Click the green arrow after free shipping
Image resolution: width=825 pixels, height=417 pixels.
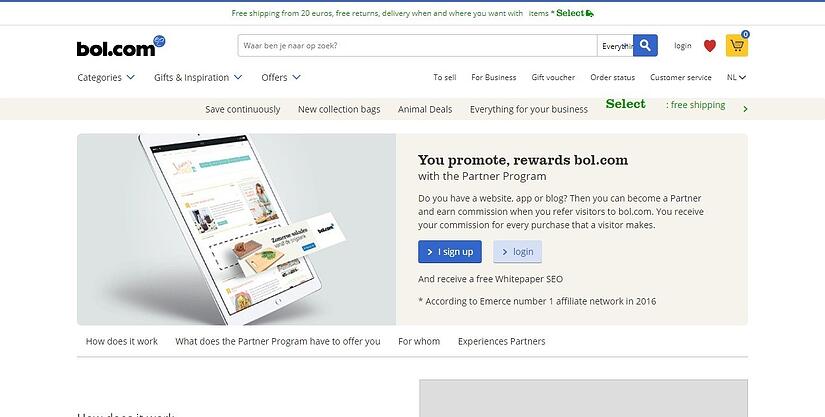pyautogui.click(x=745, y=109)
